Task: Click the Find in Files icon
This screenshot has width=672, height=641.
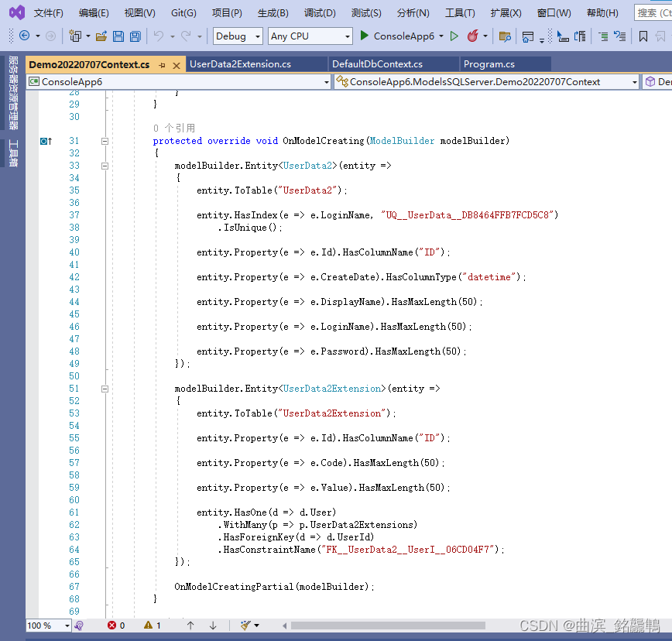Action: coord(505,36)
